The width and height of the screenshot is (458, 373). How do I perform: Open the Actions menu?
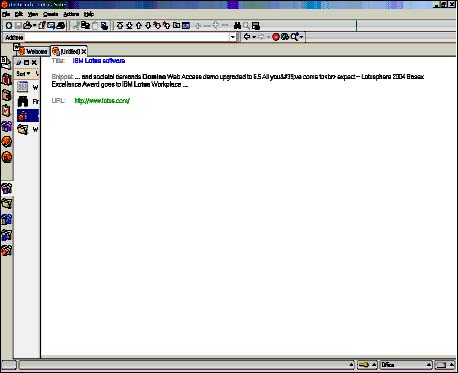click(x=71, y=14)
